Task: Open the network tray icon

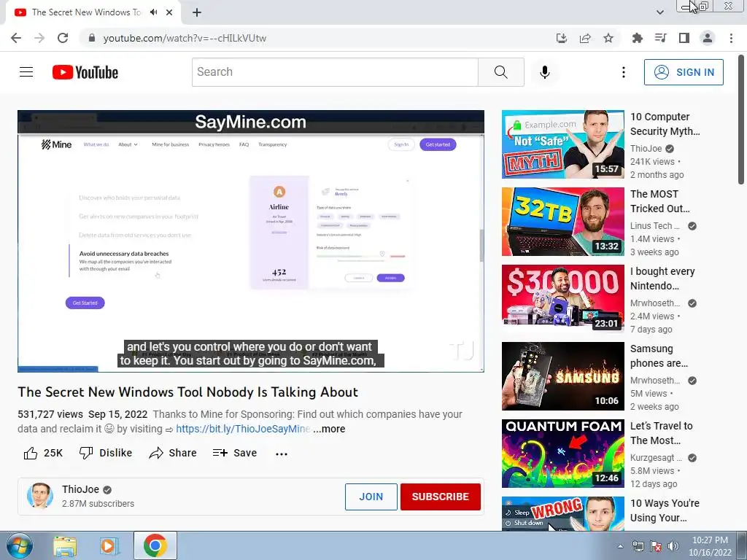Action: [638, 546]
